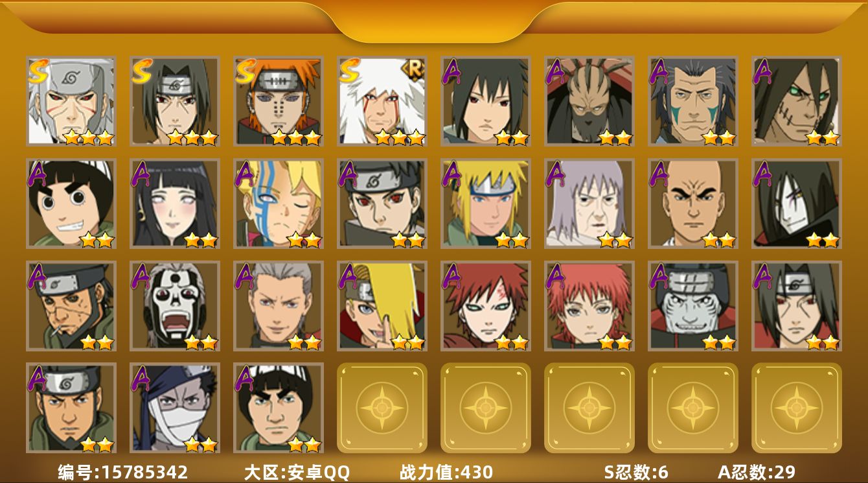The height and width of the screenshot is (483, 868).
Task: Select the pale long-black-haired snake-like ninja
Action: 797,204
